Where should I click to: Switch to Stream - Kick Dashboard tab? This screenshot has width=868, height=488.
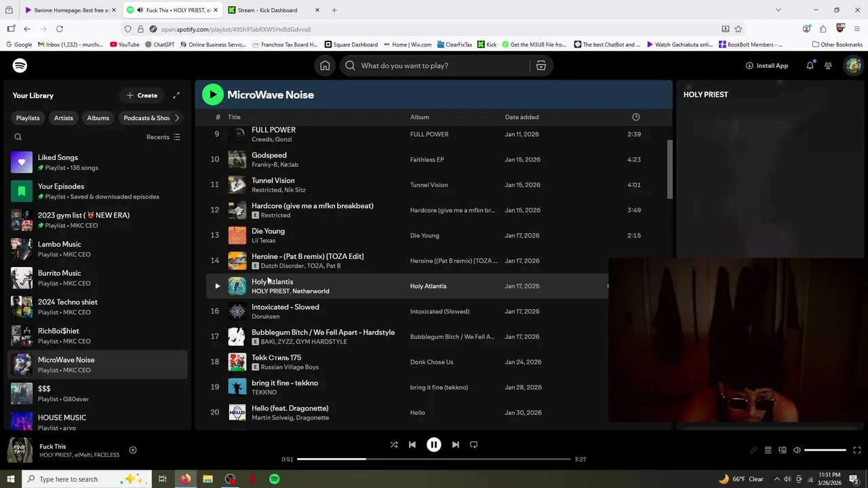pyautogui.click(x=273, y=10)
